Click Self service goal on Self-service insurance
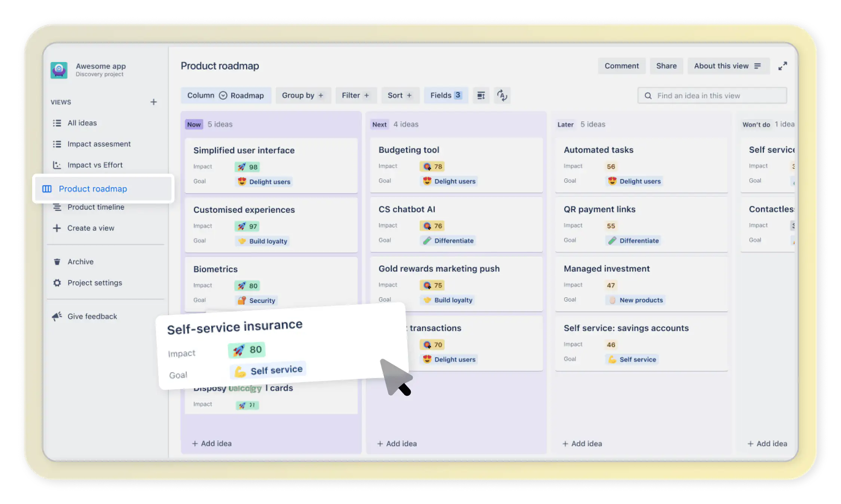 268,371
